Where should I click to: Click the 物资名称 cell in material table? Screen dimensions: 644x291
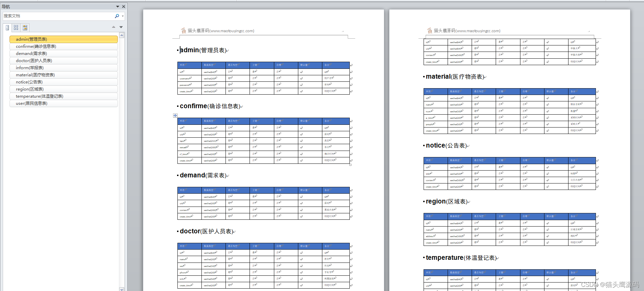click(582, 104)
